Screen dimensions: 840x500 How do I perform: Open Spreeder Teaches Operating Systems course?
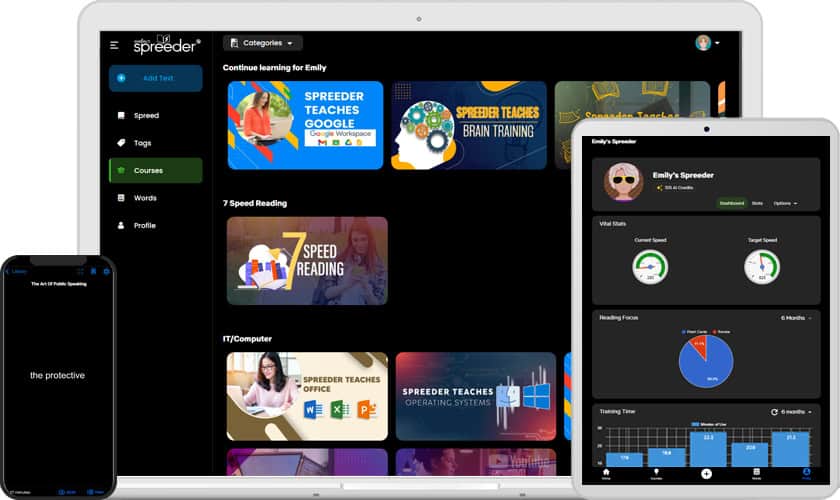pos(476,397)
